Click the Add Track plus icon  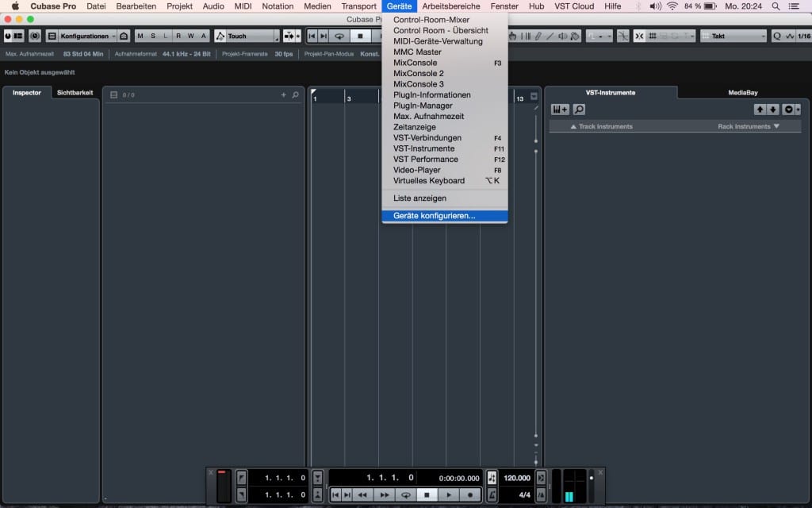283,95
